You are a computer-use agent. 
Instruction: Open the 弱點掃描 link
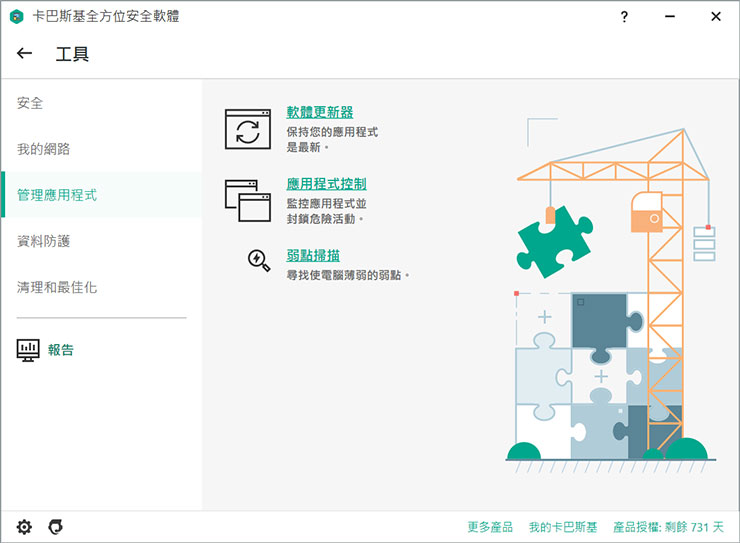pos(313,256)
